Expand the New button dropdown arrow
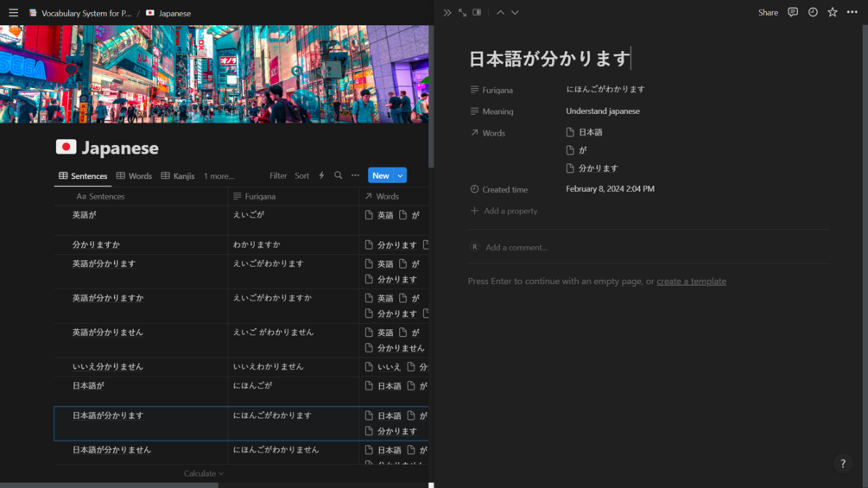The height and width of the screenshot is (488, 868). tap(400, 175)
